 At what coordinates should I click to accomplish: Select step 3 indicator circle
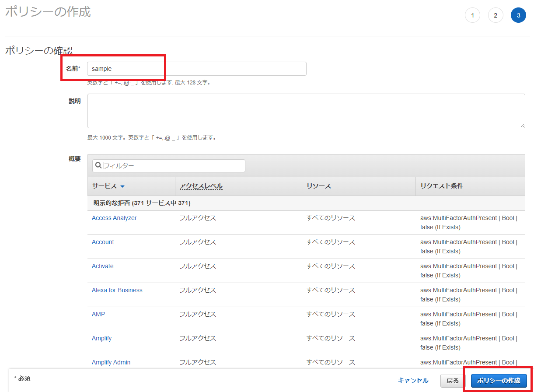(x=518, y=15)
